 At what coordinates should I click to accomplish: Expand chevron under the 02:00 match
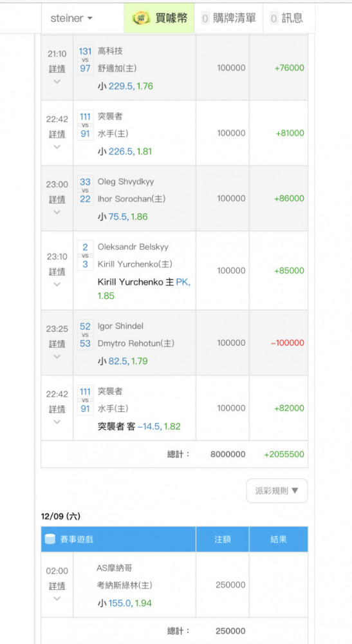click(57, 598)
